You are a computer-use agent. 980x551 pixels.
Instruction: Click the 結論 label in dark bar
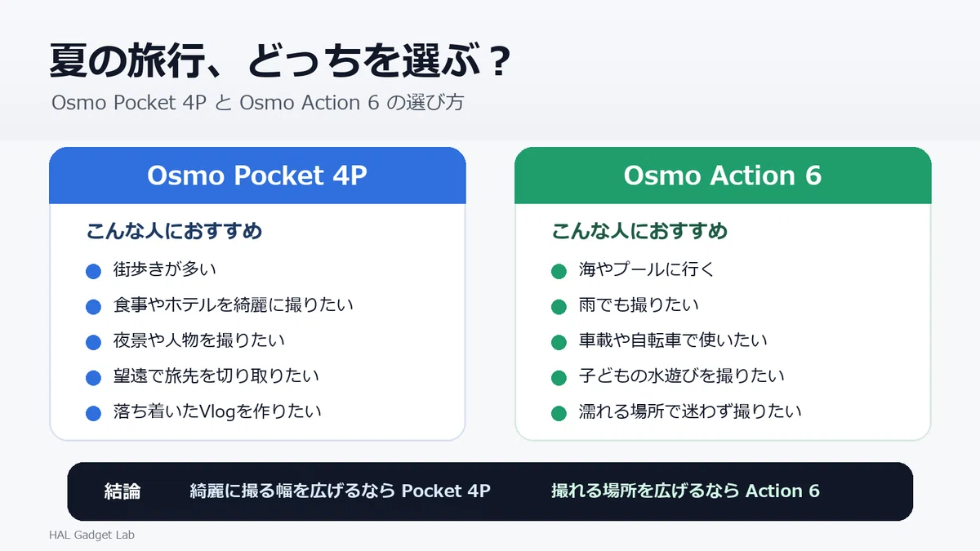pos(122,491)
